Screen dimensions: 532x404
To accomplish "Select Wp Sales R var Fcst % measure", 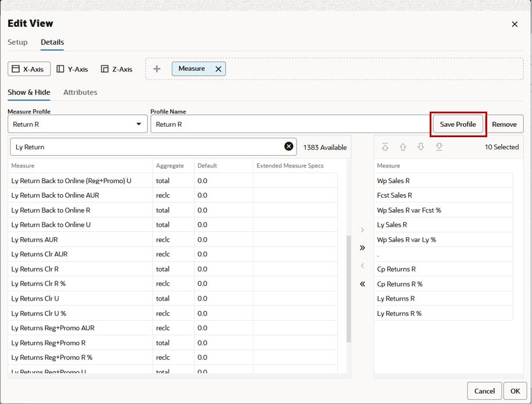I will (443, 210).
